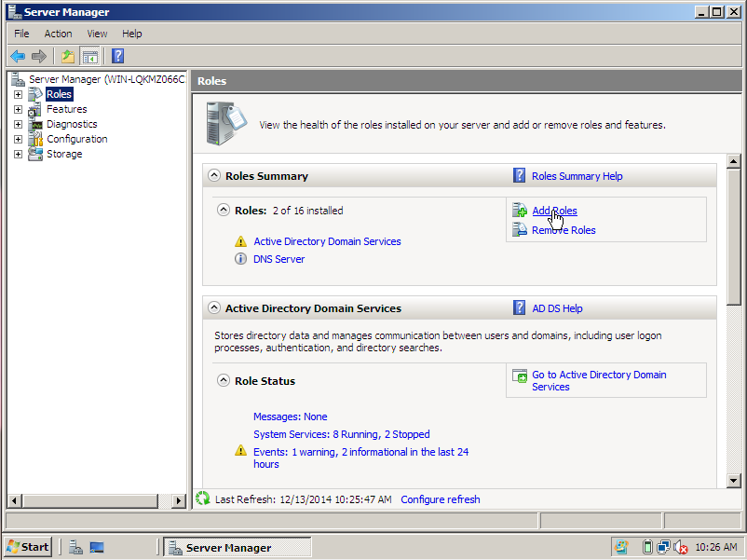Image resolution: width=747 pixels, height=560 pixels.
Task: Click the Diagnostics tree node icon
Action: click(35, 124)
